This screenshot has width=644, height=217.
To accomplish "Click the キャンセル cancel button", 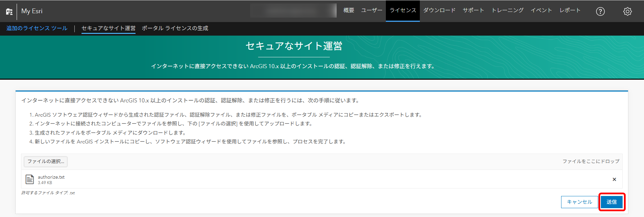I will coord(579,202).
